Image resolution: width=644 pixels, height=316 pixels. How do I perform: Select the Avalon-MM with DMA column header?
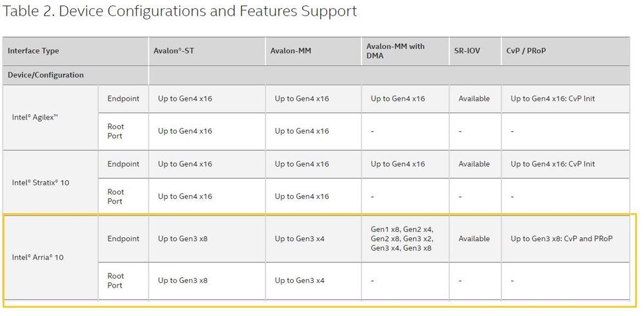(396, 51)
